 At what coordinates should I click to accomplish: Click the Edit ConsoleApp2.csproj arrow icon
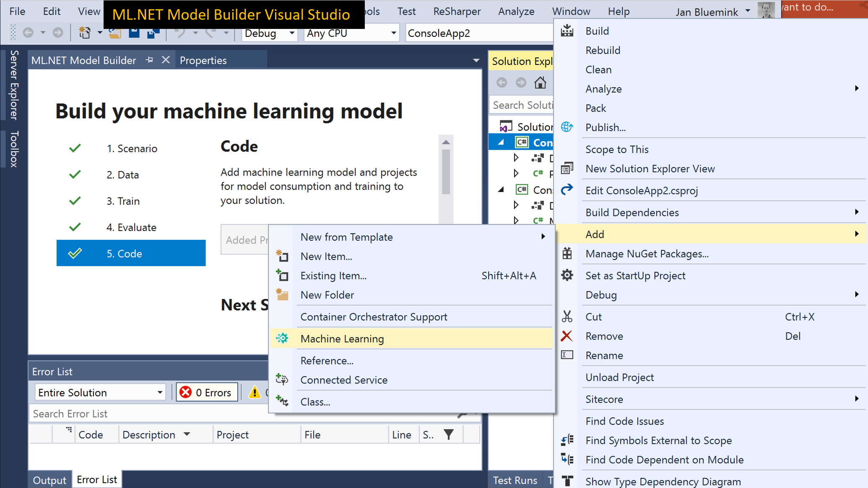tap(567, 190)
